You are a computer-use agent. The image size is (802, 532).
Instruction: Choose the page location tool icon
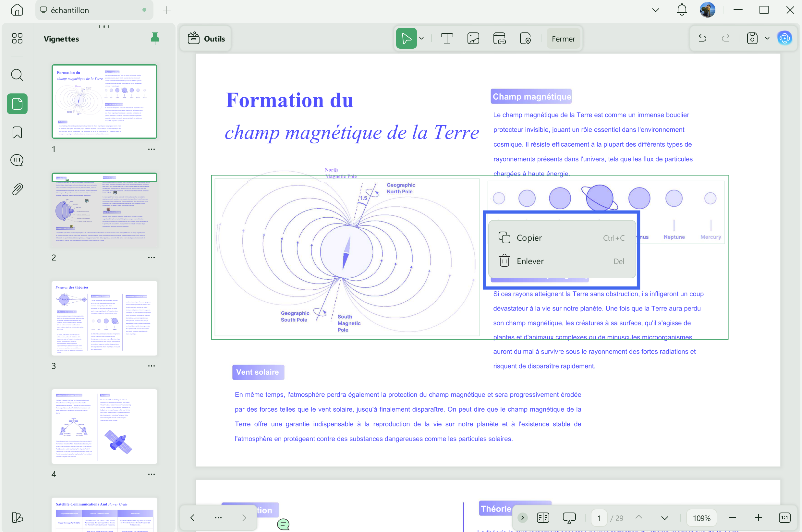coord(526,38)
